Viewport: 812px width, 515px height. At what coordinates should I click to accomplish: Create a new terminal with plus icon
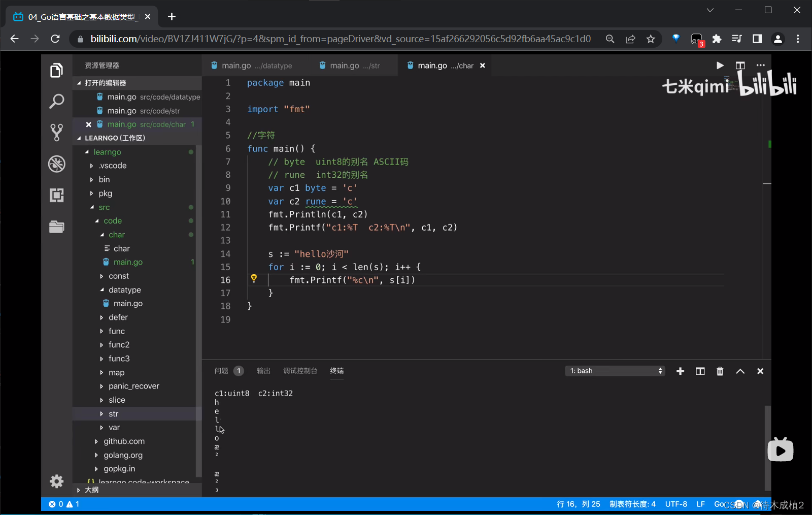tap(681, 371)
